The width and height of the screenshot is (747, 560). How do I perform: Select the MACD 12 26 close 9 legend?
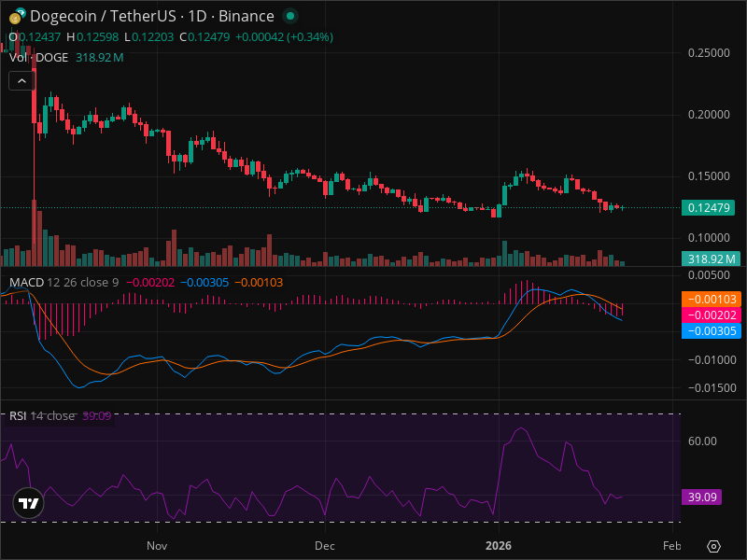pos(64,283)
